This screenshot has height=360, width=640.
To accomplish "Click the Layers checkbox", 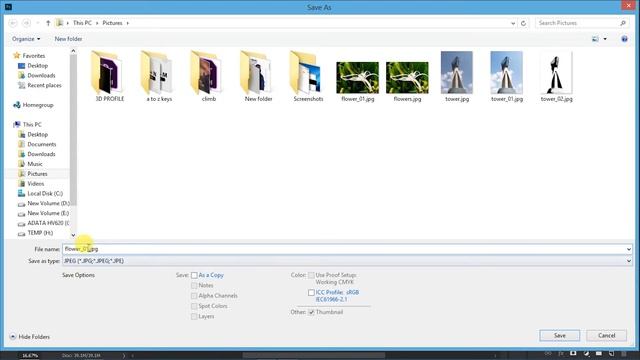I will (194, 317).
